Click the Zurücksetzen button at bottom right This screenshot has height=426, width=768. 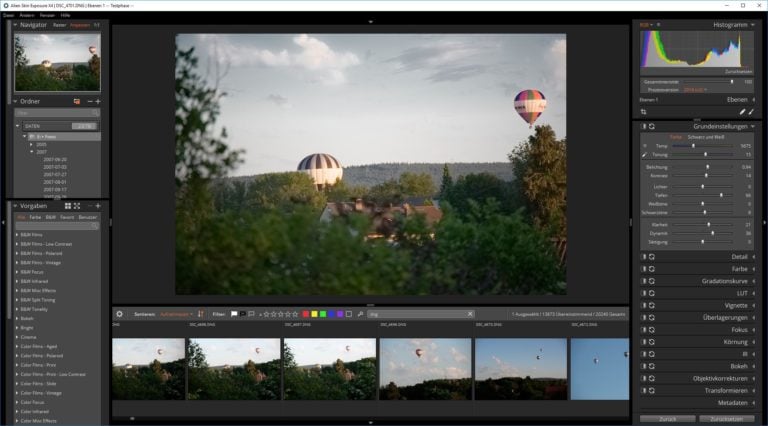[729, 419]
